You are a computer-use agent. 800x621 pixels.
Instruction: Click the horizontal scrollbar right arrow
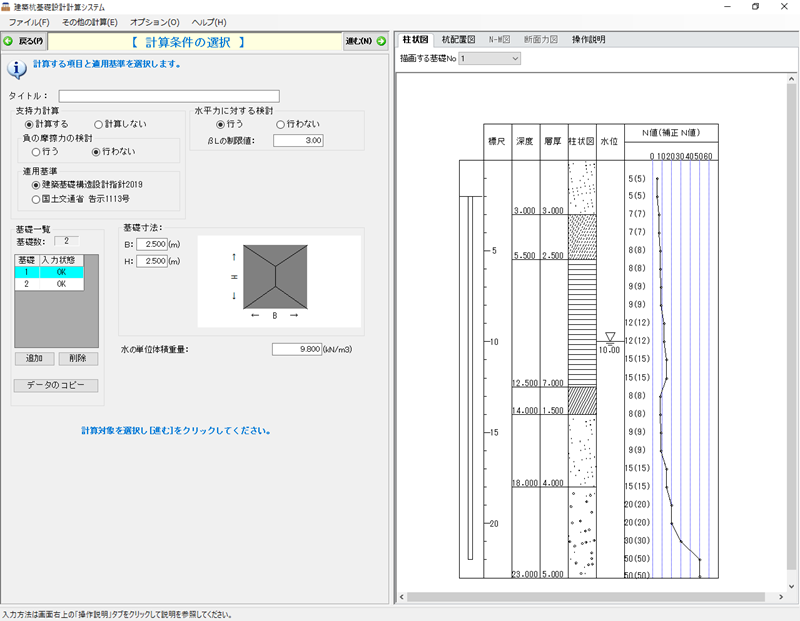[x=781, y=597]
